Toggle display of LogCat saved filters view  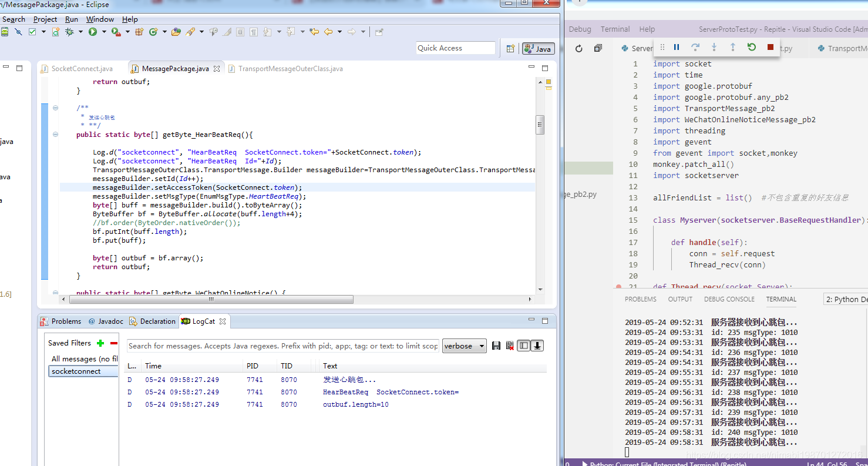pos(523,346)
